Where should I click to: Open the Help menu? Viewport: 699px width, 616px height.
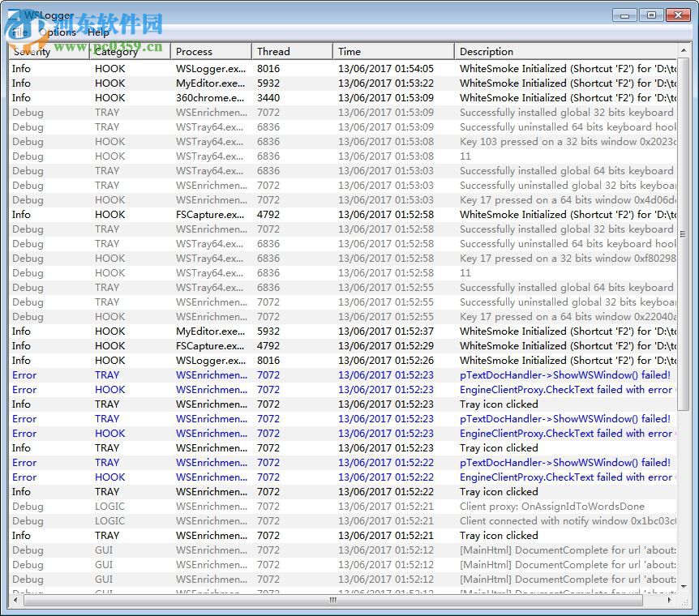[98, 32]
